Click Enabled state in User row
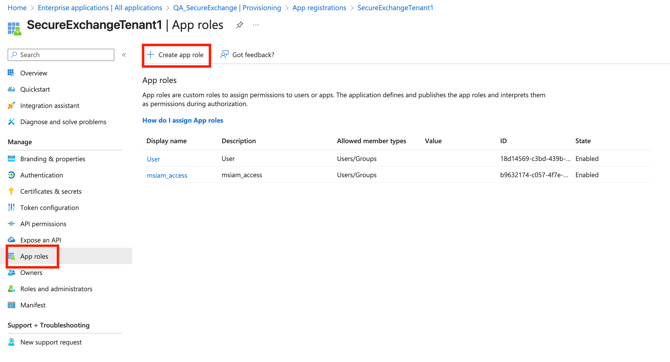670x362 pixels. point(587,159)
